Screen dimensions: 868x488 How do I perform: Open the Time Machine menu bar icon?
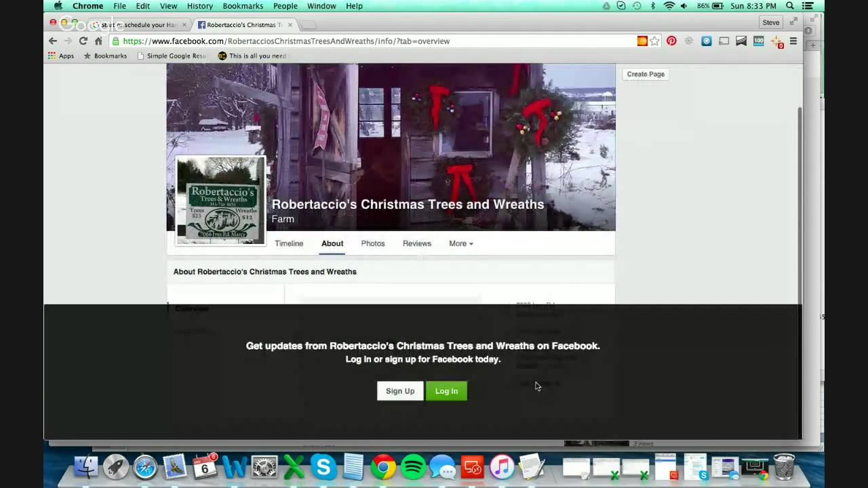pos(637,5)
